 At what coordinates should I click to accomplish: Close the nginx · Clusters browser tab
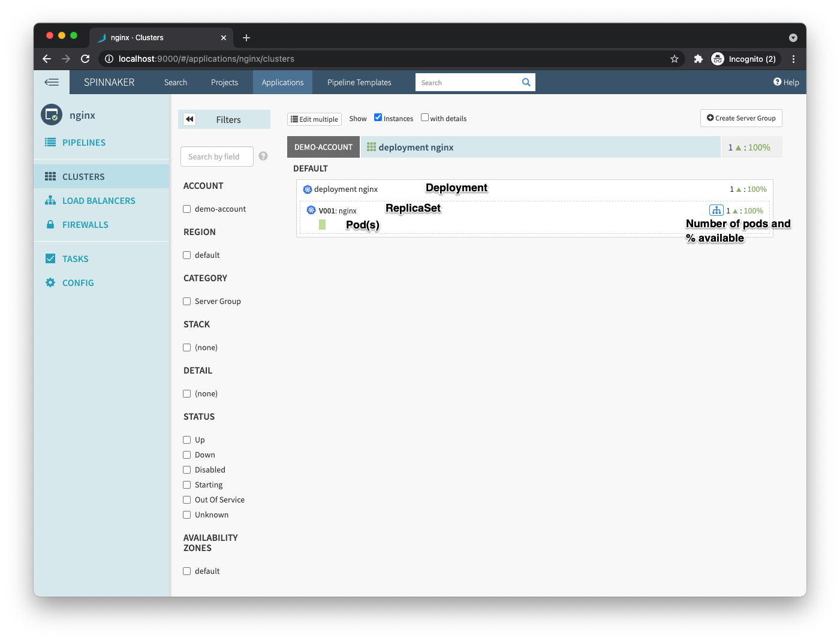[x=224, y=38]
